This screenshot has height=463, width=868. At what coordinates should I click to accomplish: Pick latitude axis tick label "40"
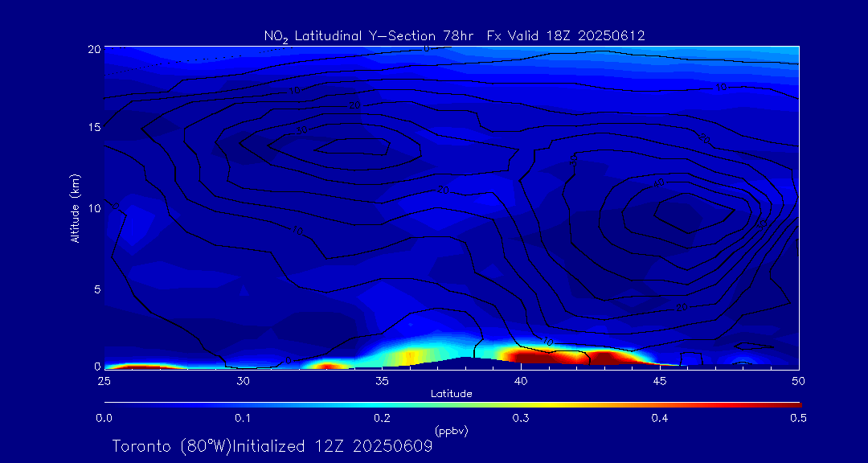[x=521, y=380]
